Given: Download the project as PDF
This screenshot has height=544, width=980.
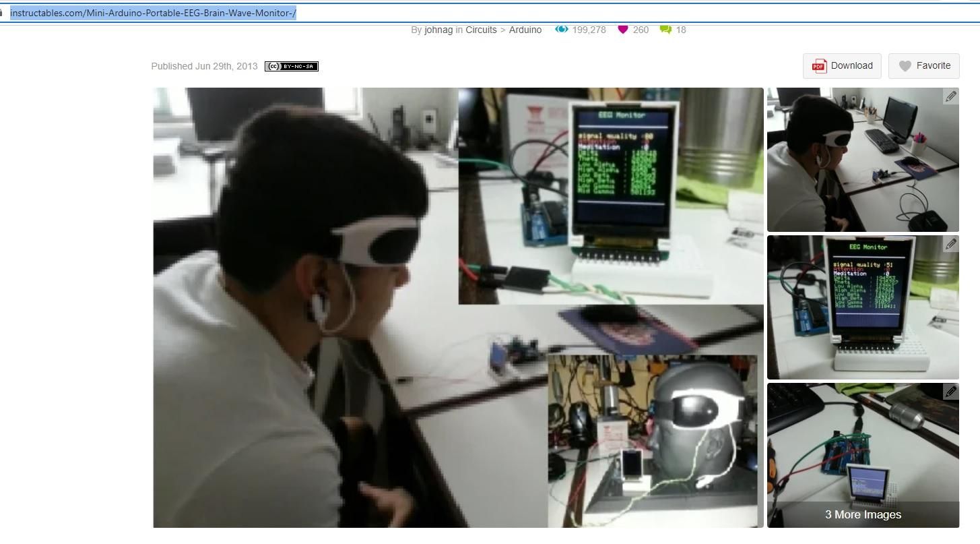Looking at the screenshot, I should tap(841, 65).
